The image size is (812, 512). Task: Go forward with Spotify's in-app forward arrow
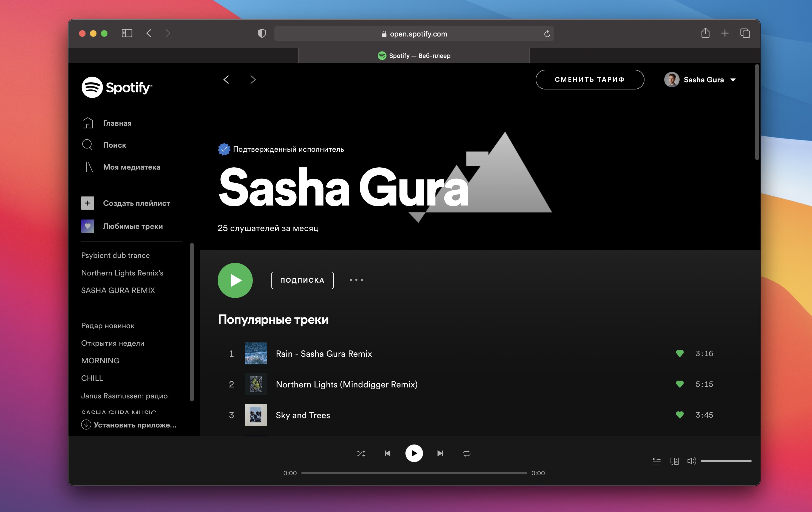coord(253,80)
